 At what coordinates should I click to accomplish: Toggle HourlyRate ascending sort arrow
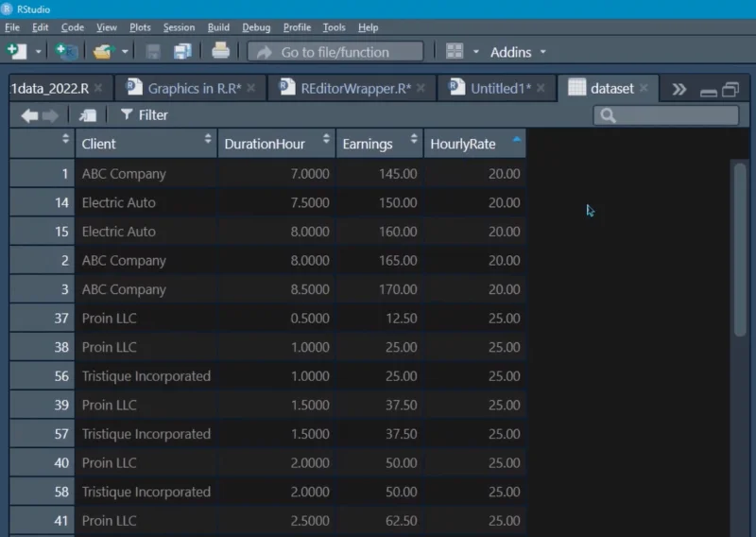(x=516, y=139)
